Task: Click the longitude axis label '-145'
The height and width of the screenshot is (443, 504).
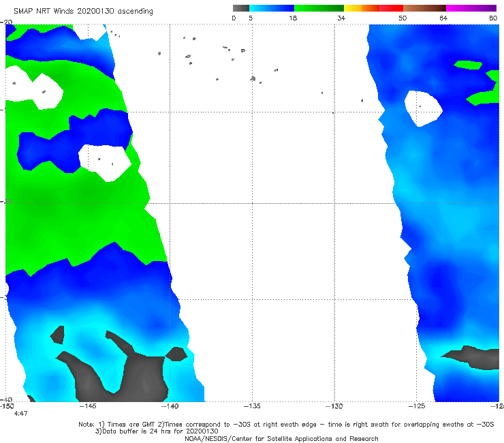Action: click(x=88, y=406)
